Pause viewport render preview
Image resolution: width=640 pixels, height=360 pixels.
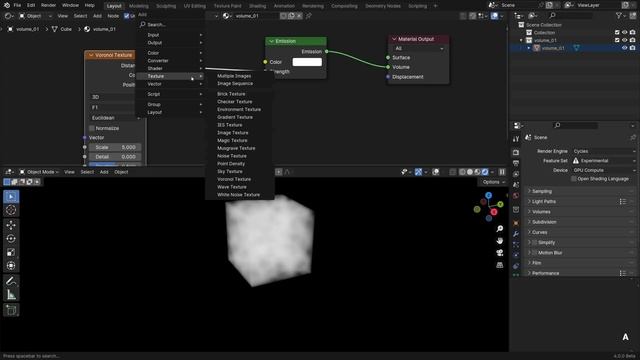tap(502, 172)
